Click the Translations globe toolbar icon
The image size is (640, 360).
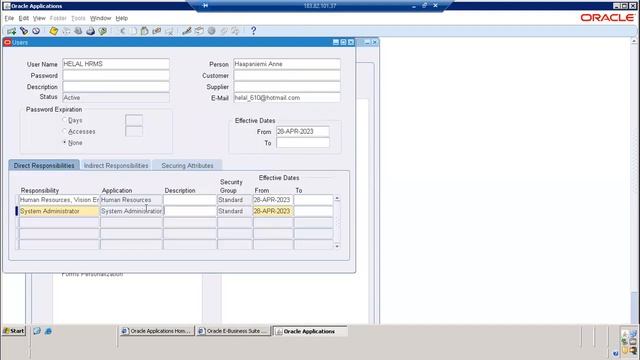click(211, 31)
